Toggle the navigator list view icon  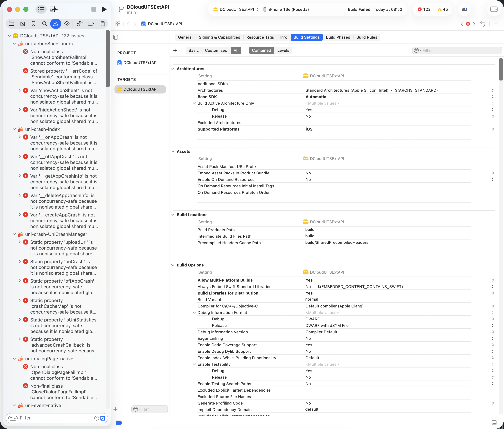point(41,10)
